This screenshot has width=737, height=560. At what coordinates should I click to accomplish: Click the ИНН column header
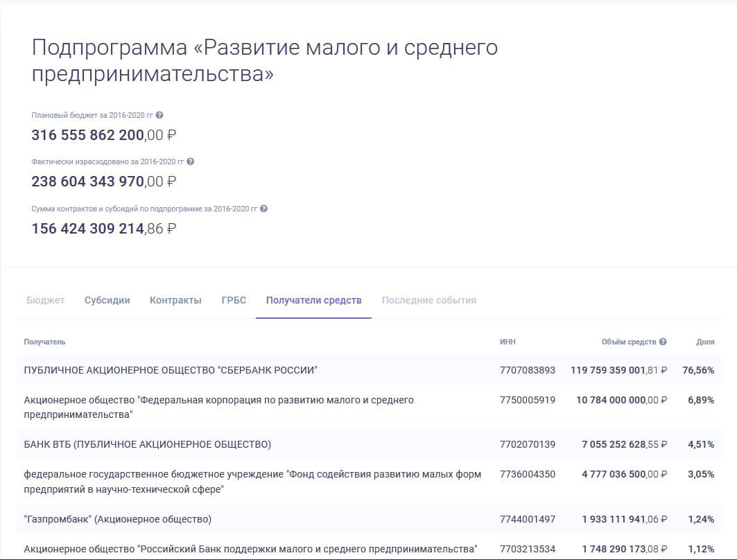coord(508,342)
